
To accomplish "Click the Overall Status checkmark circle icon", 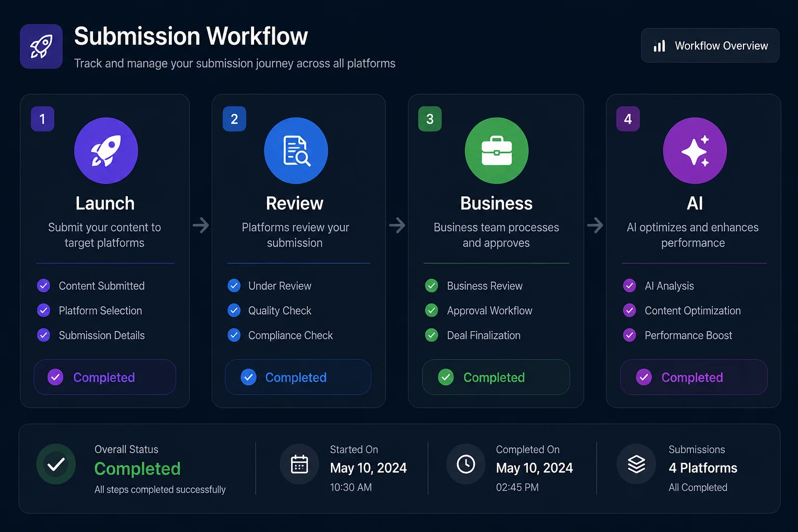I will (x=56, y=464).
